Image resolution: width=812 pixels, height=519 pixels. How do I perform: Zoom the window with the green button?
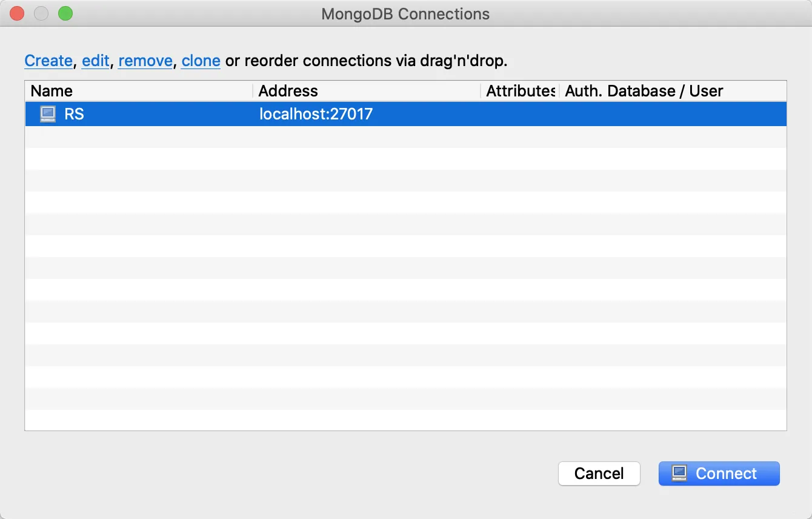65,13
